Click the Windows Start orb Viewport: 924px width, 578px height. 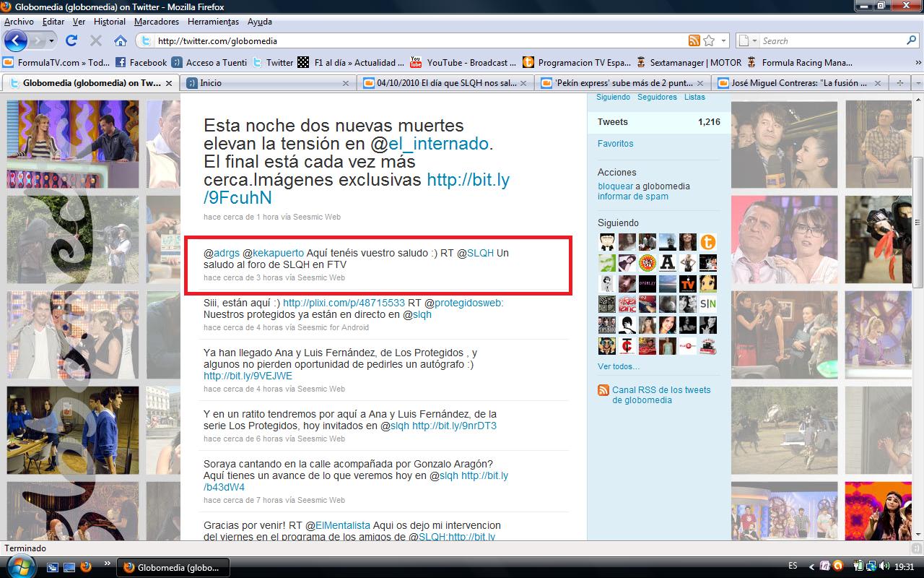point(16,566)
